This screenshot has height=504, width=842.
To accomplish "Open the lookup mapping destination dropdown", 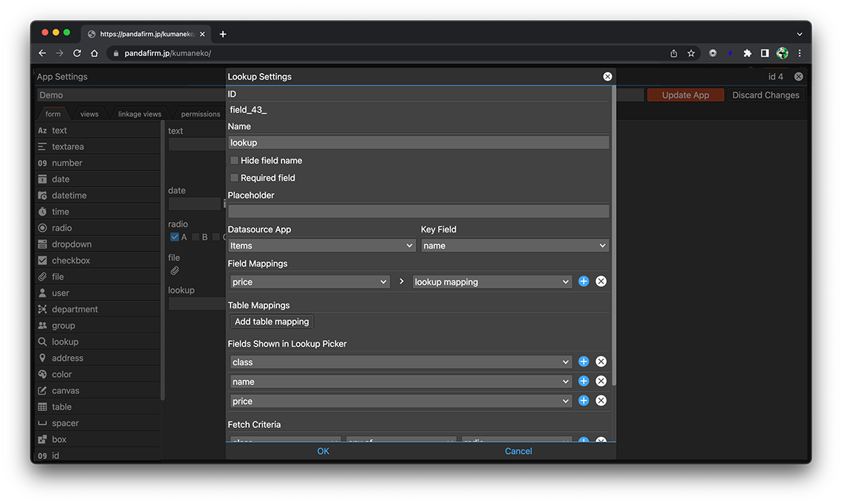I will point(491,282).
